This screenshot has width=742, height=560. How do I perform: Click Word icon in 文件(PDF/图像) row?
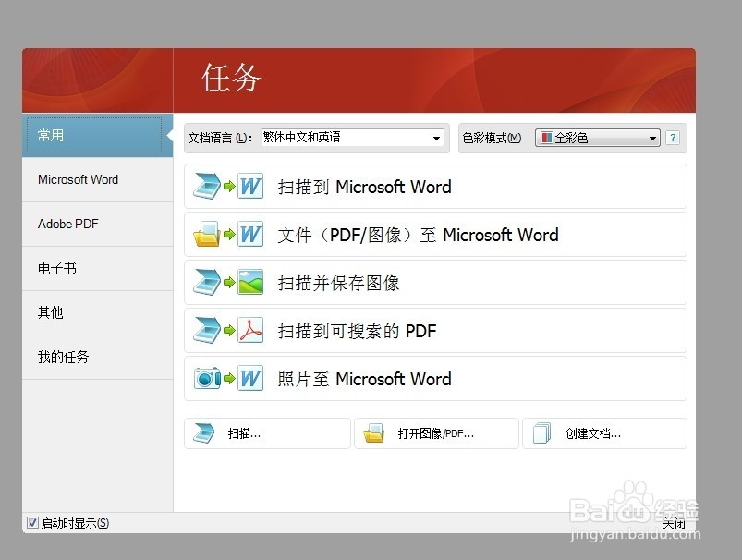coord(250,235)
